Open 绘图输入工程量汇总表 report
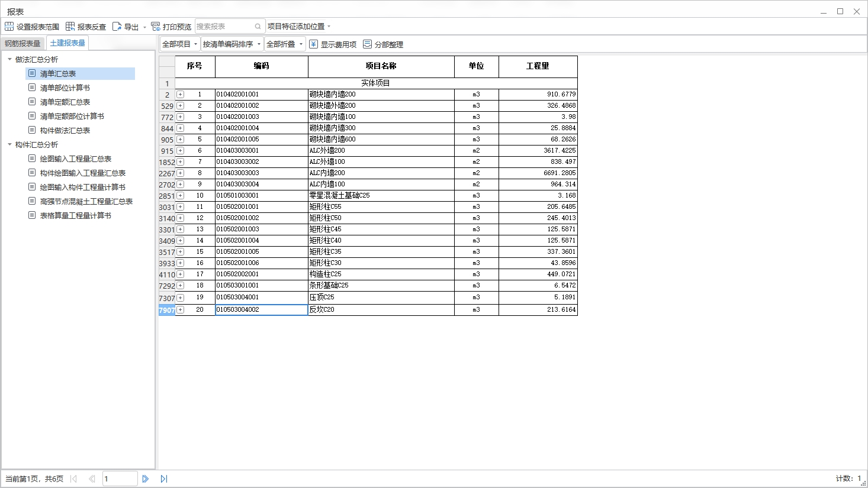 (x=76, y=159)
